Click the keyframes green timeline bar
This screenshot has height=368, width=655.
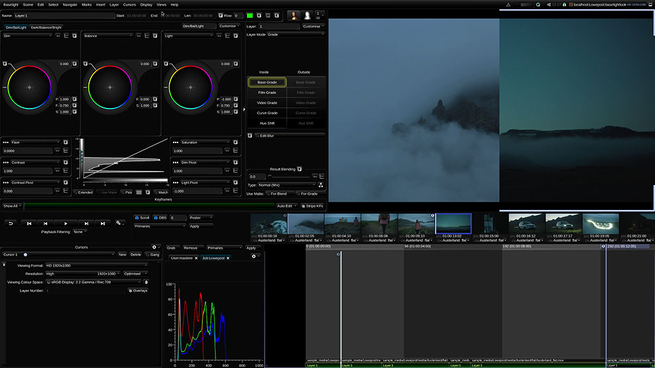(149, 206)
